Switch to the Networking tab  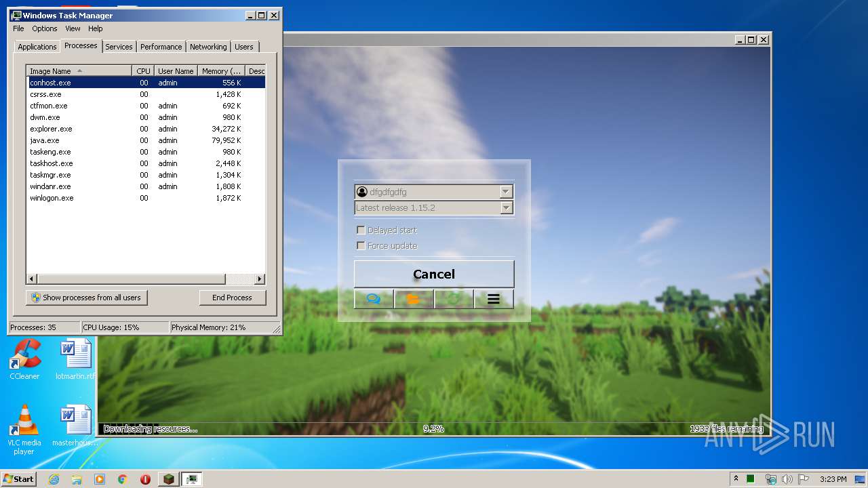click(208, 47)
